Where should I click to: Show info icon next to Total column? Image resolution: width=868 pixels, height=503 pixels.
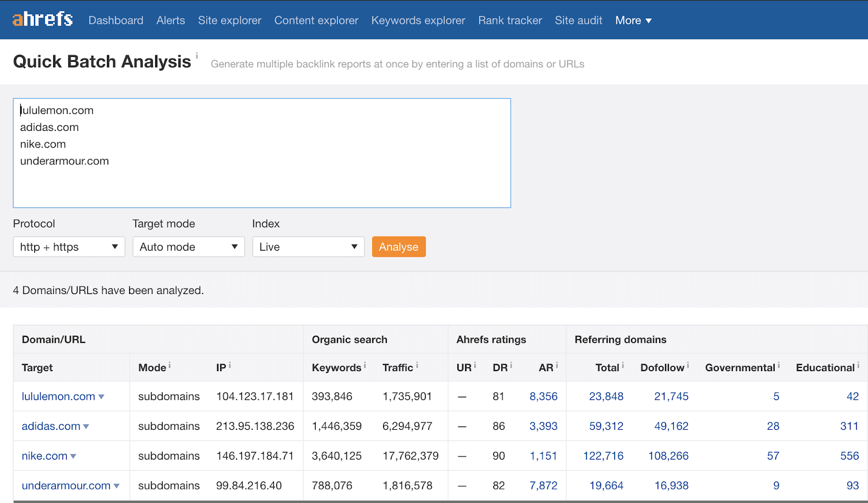(x=623, y=366)
